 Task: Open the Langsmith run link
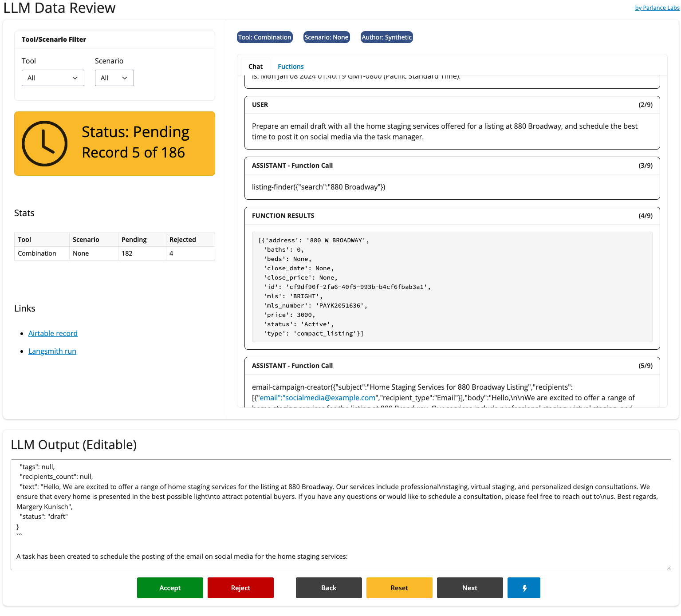click(52, 351)
